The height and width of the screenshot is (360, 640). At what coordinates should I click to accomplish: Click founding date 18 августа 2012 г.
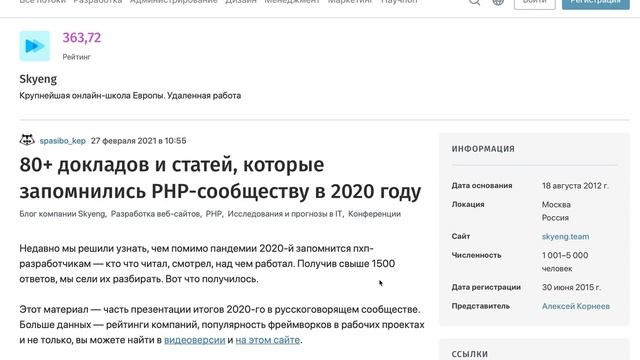[575, 186]
